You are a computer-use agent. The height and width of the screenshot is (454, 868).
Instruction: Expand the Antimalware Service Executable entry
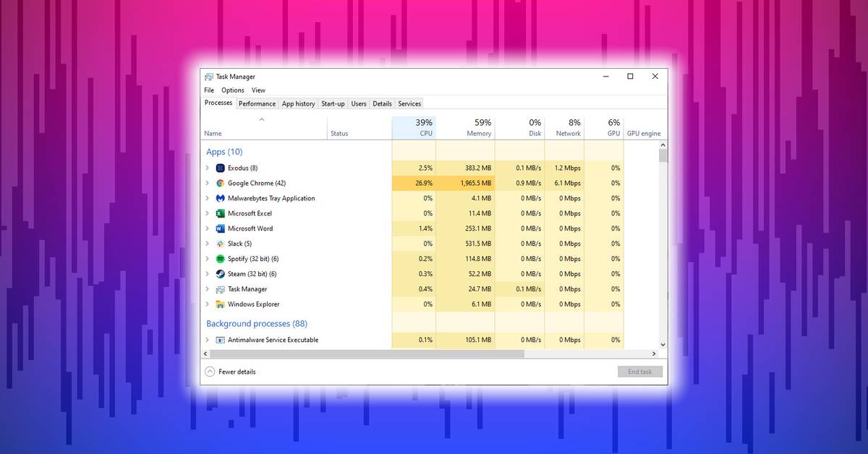click(x=208, y=340)
